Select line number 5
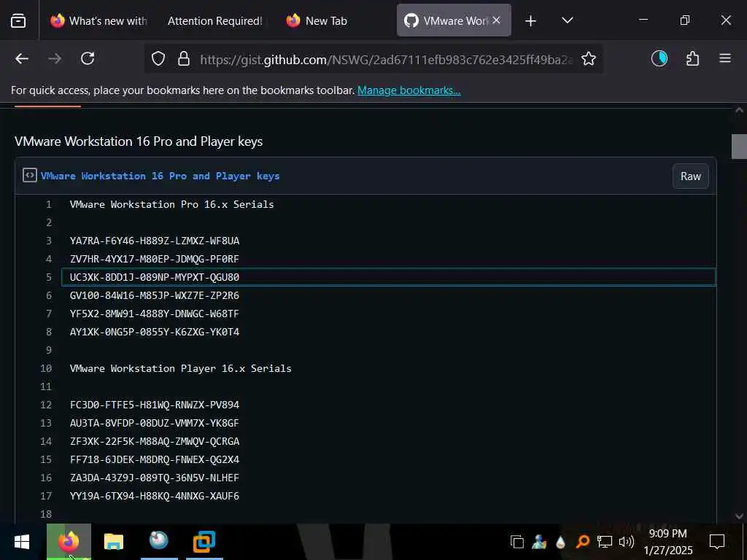 (49, 277)
